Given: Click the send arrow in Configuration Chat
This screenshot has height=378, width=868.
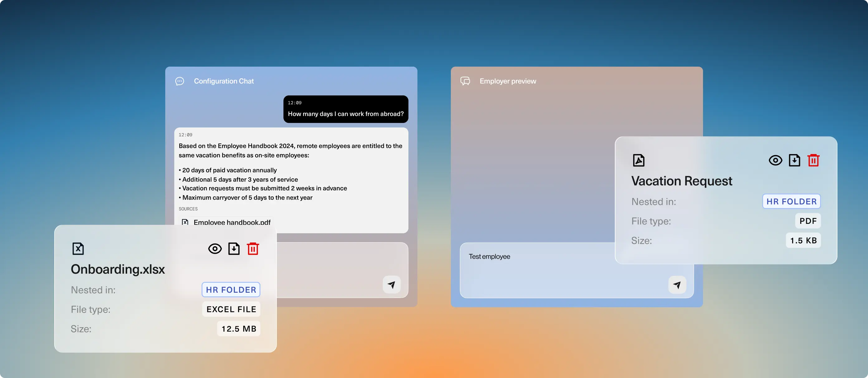Looking at the screenshot, I should pos(392,284).
